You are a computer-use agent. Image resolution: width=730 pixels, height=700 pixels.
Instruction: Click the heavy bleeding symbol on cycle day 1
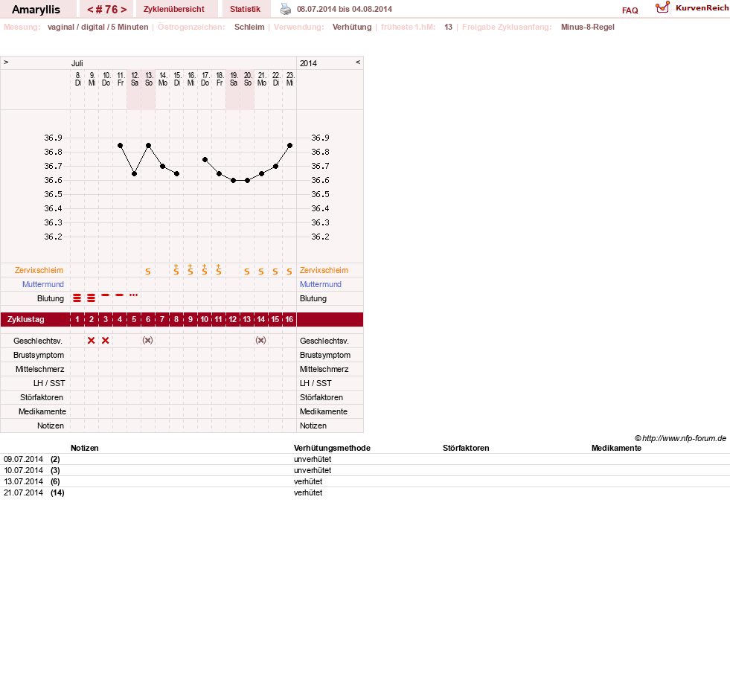77,298
